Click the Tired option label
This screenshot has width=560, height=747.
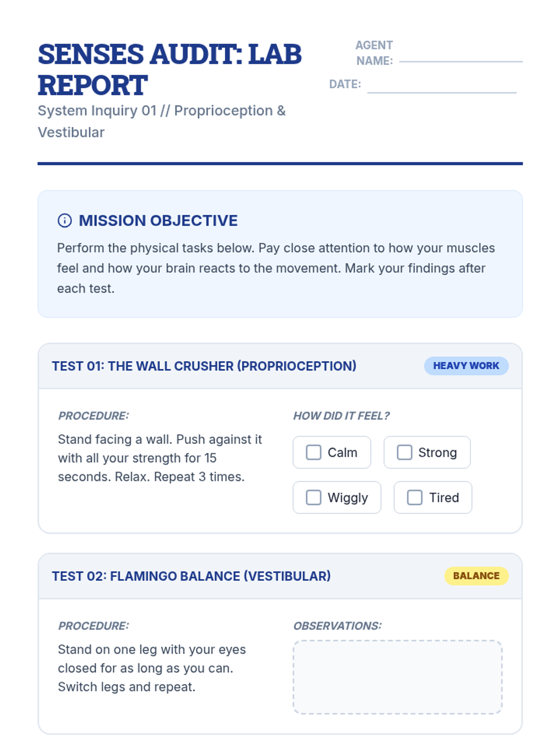click(444, 498)
